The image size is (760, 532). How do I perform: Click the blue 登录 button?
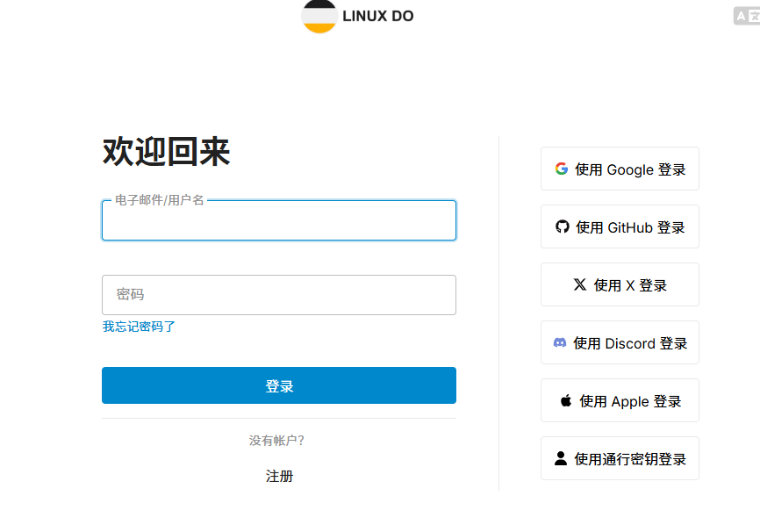click(x=279, y=385)
